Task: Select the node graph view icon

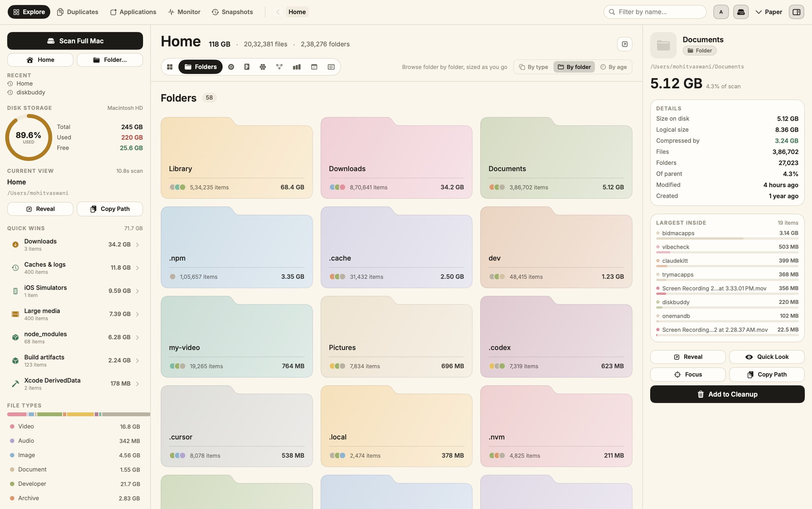Action: click(x=279, y=67)
